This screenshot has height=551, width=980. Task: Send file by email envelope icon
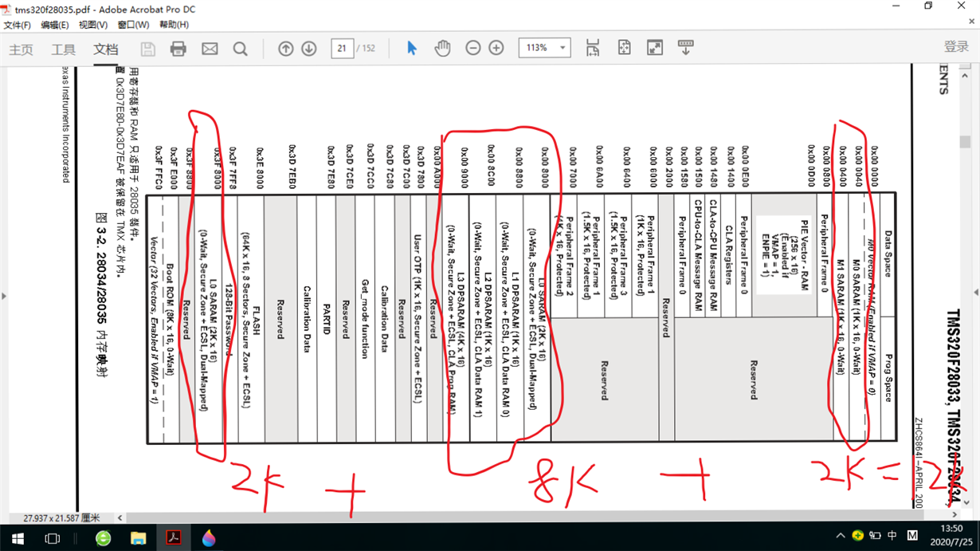point(210,49)
